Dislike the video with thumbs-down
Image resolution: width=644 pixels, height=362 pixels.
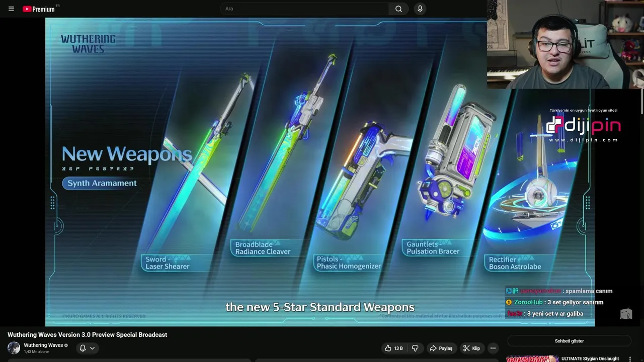pyautogui.click(x=415, y=348)
